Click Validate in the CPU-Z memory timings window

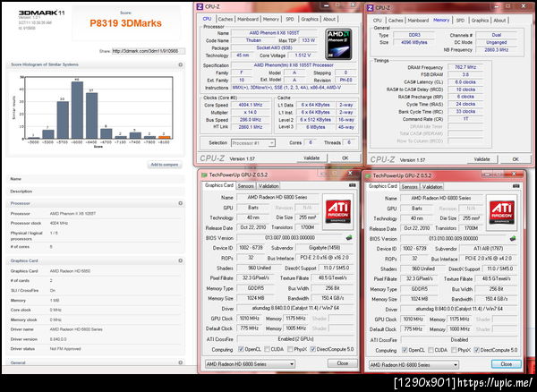[482, 159]
